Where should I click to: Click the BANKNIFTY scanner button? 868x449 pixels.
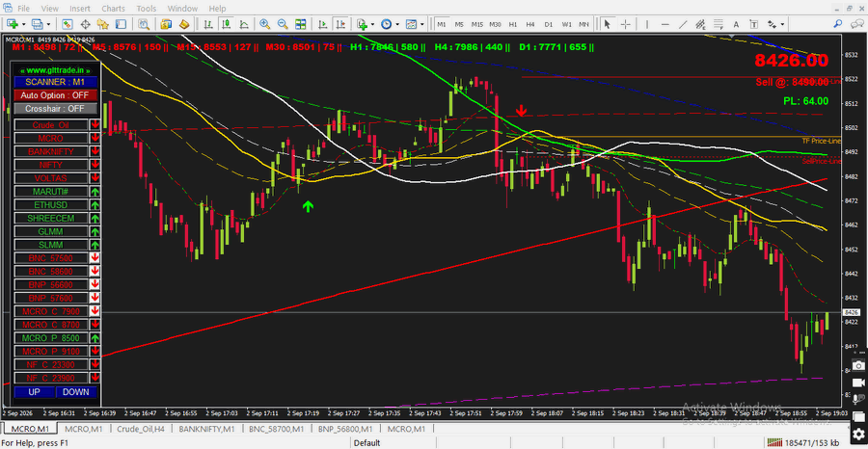point(51,151)
